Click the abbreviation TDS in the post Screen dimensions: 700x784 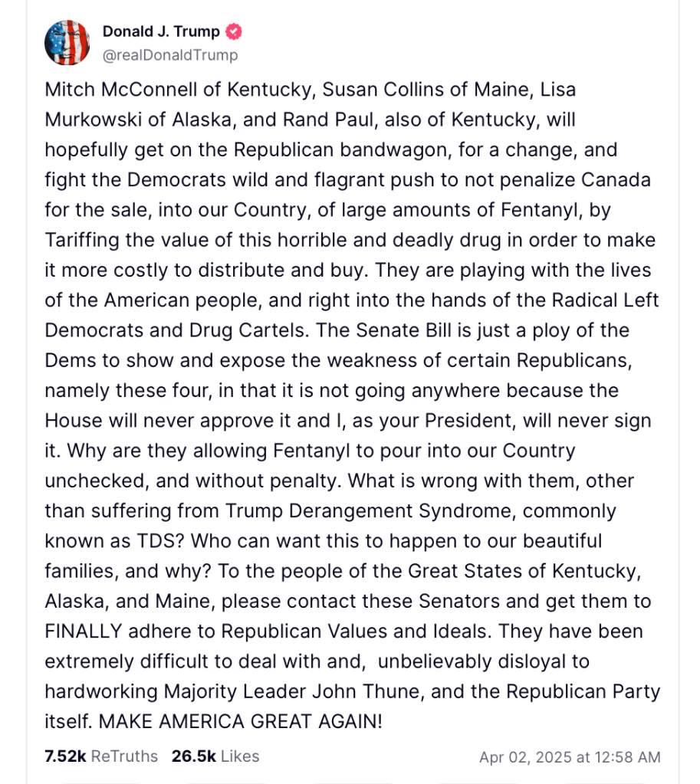tap(159, 541)
